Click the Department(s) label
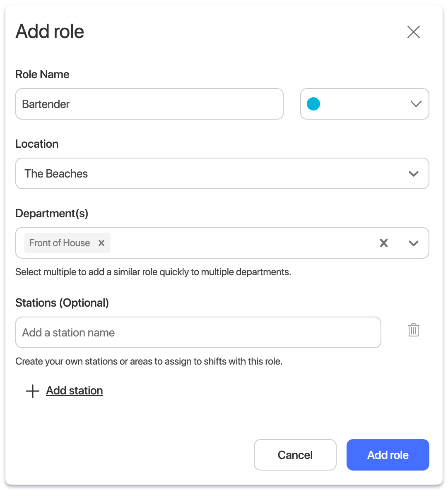Viewport: 448px width, 490px height. pyautogui.click(x=52, y=214)
